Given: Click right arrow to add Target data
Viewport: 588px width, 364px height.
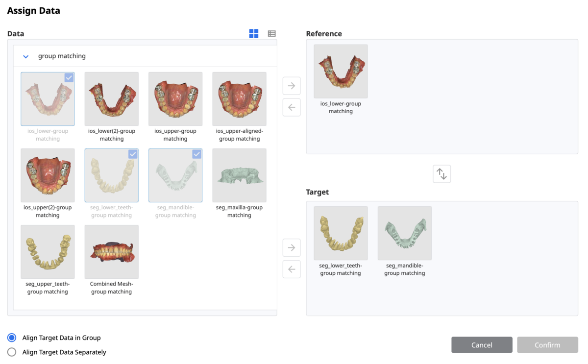Looking at the screenshot, I should [x=292, y=247].
